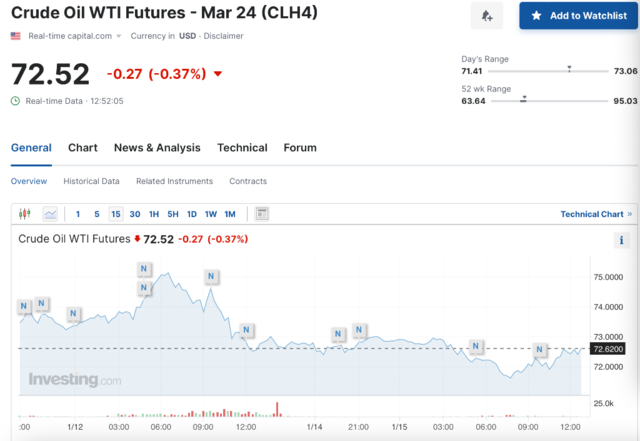640x441 pixels.
Task: Click the chart info icon
Action: click(621, 240)
